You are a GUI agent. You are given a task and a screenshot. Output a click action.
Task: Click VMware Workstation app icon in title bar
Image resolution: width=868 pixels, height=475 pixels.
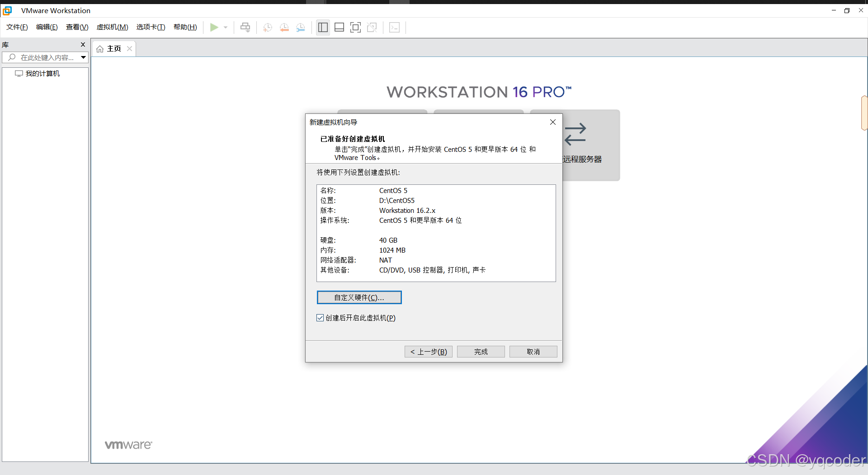click(x=7, y=10)
